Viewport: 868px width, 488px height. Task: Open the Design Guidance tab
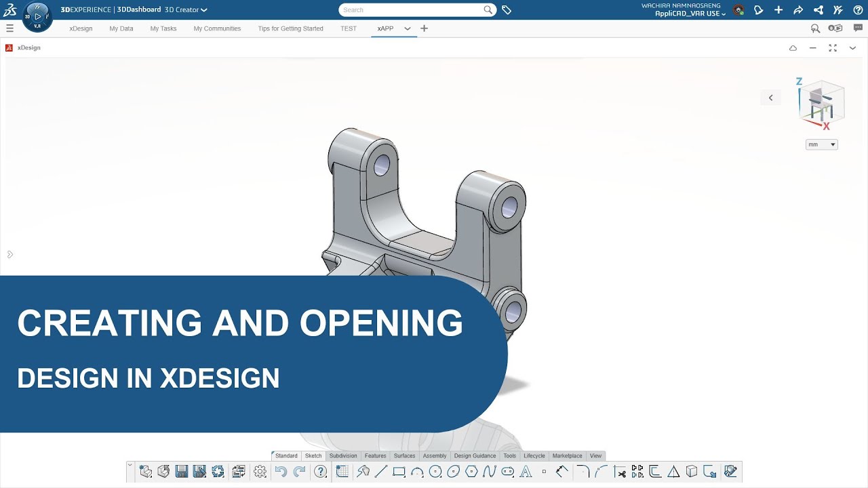(x=475, y=455)
